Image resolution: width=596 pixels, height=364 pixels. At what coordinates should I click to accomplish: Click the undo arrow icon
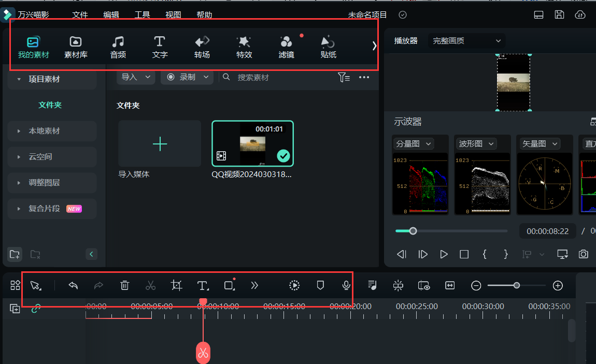(73, 285)
